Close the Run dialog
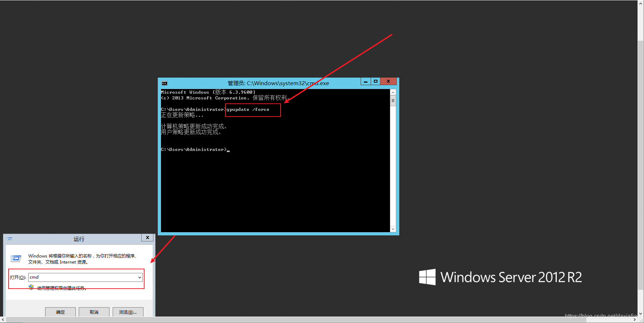644x323 pixels. coord(147,238)
